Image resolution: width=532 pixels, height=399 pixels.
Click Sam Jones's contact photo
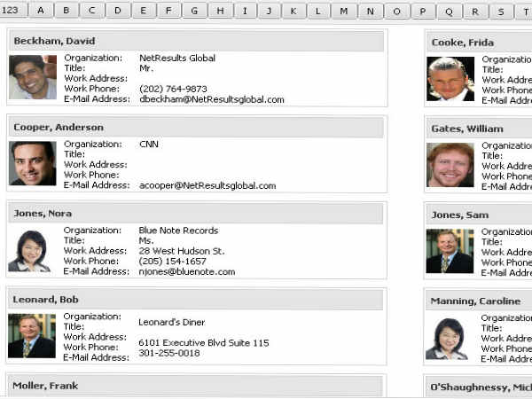coord(450,251)
